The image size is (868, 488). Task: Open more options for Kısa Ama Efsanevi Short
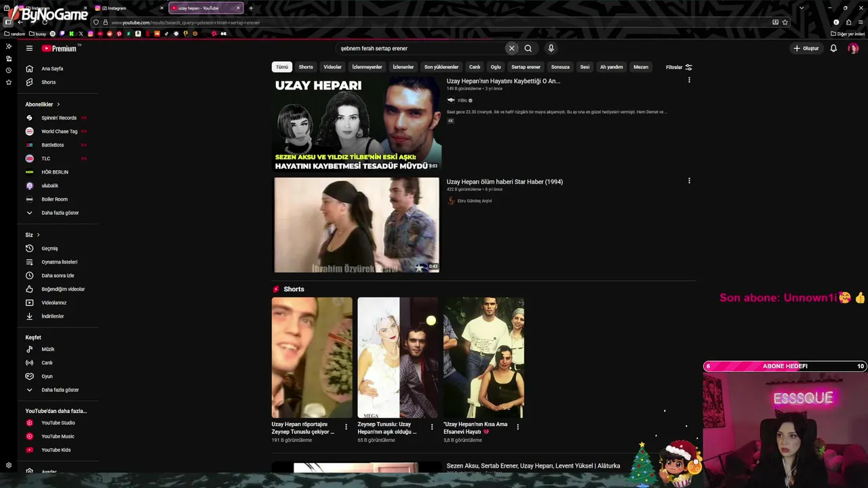click(x=518, y=427)
